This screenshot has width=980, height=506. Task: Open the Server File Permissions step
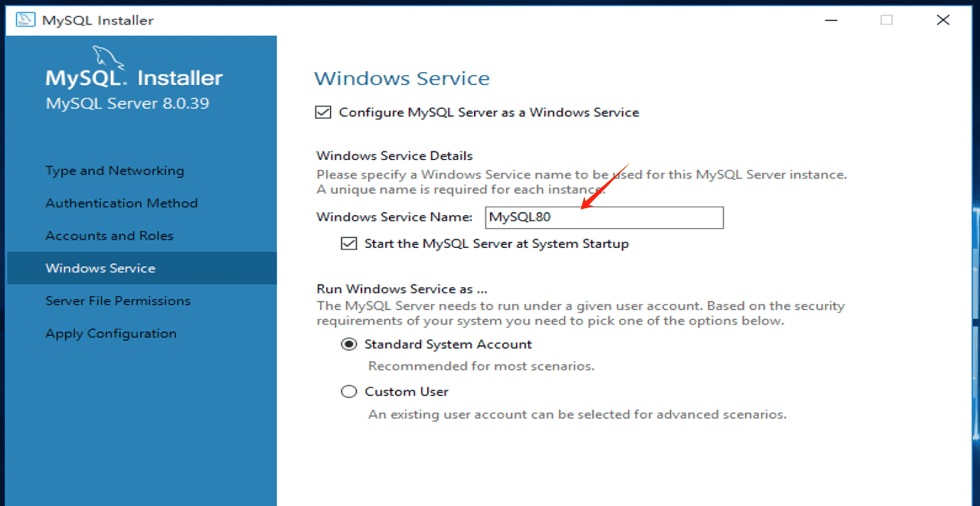point(118,301)
